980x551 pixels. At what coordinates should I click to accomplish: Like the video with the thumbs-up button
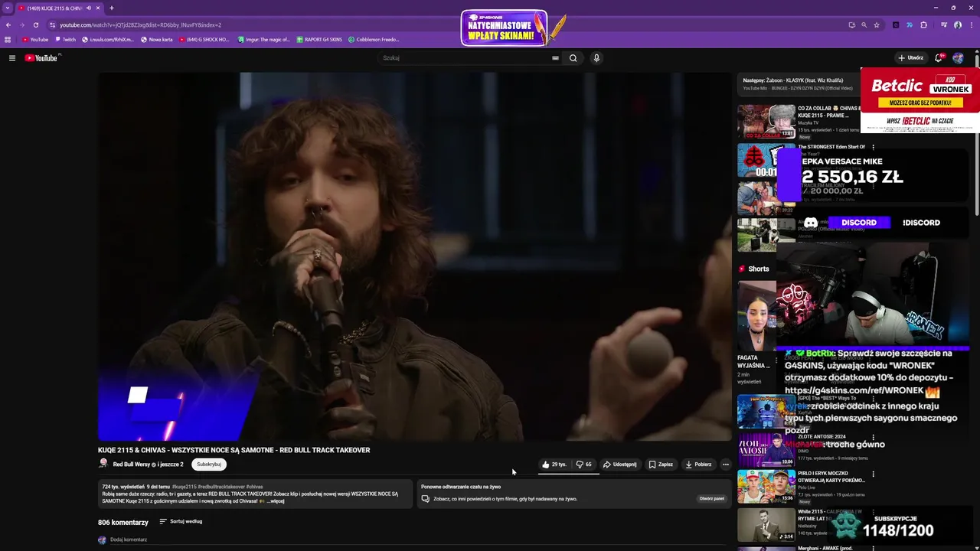coord(554,465)
